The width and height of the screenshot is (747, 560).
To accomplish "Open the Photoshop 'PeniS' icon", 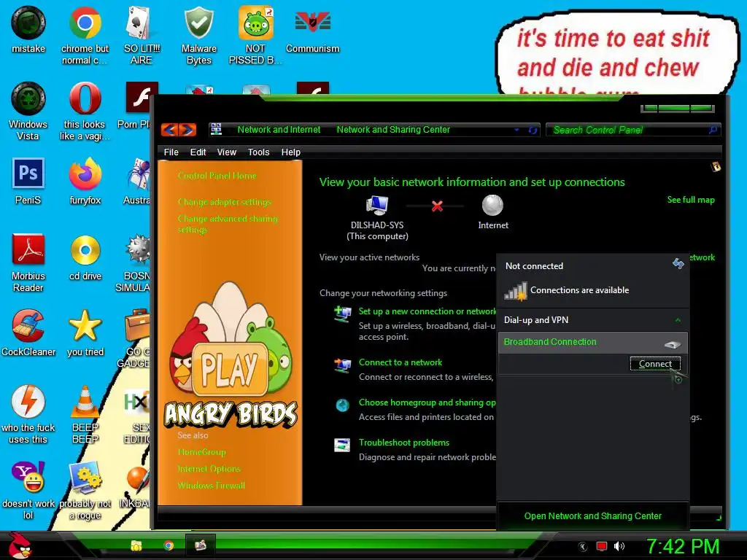I will [28, 181].
